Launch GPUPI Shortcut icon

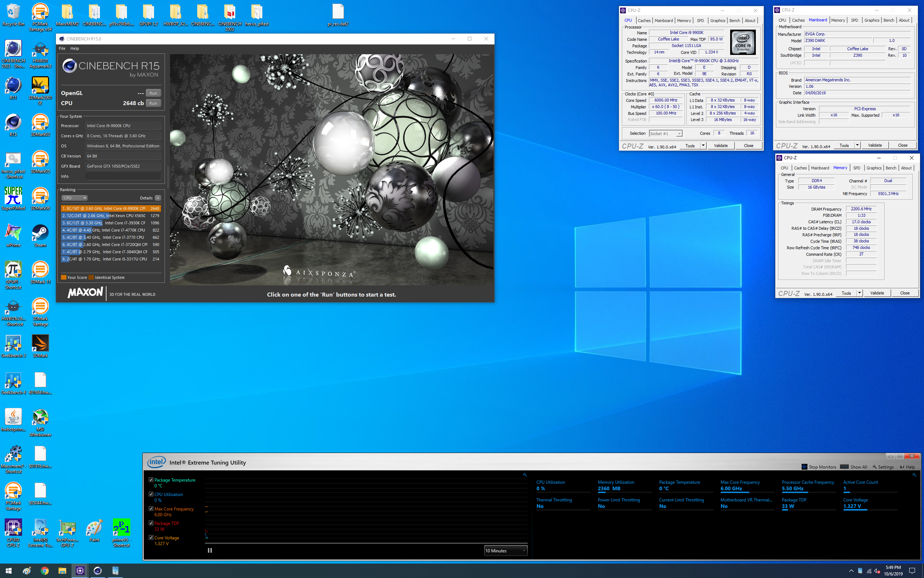tap(13, 275)
